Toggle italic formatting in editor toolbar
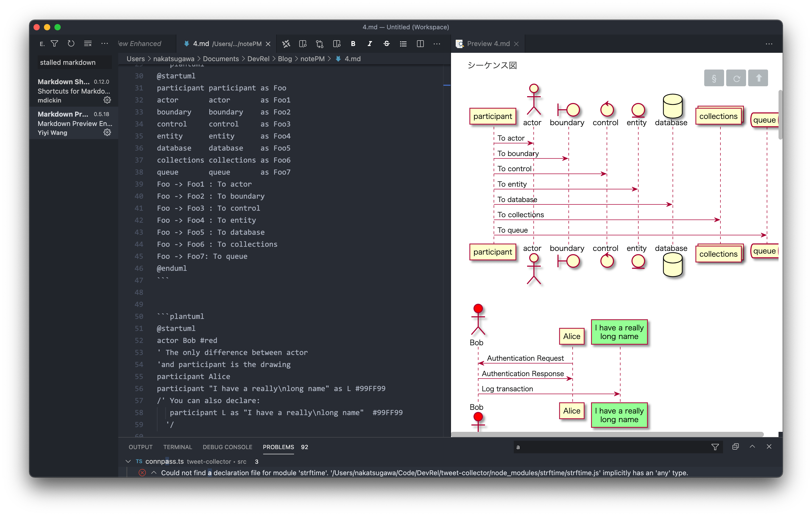The height and width of the screenshot is (516, 812). click(370, 44)
